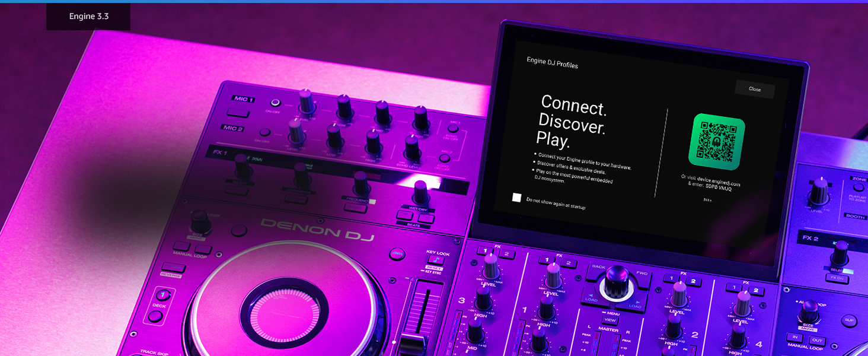Viewport: 868px width, 356px height.
Task: Click channel 2 LEVEL knob
Action: [678, 294]
